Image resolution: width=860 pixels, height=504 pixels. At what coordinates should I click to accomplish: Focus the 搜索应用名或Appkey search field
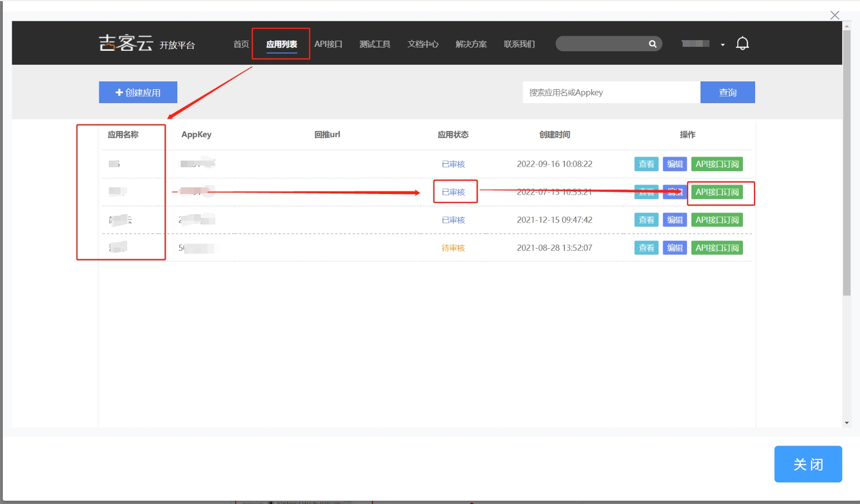click(x=611, y=93)
